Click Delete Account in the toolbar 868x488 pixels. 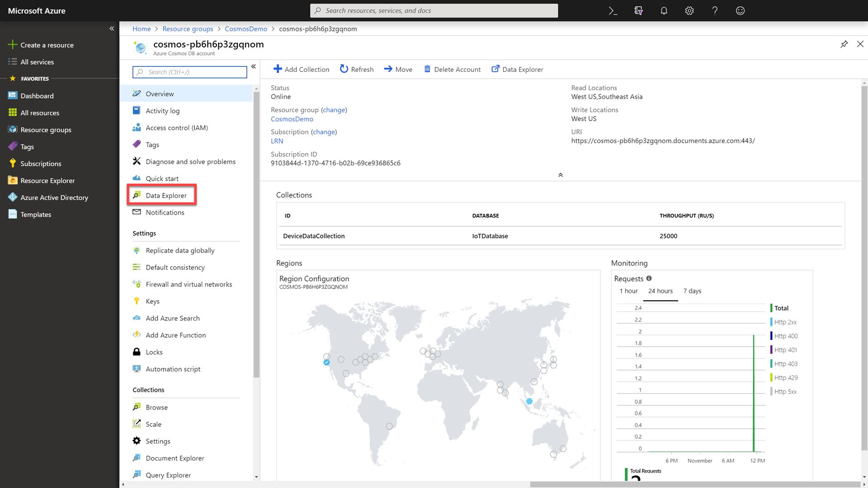[x=452, y=69]
